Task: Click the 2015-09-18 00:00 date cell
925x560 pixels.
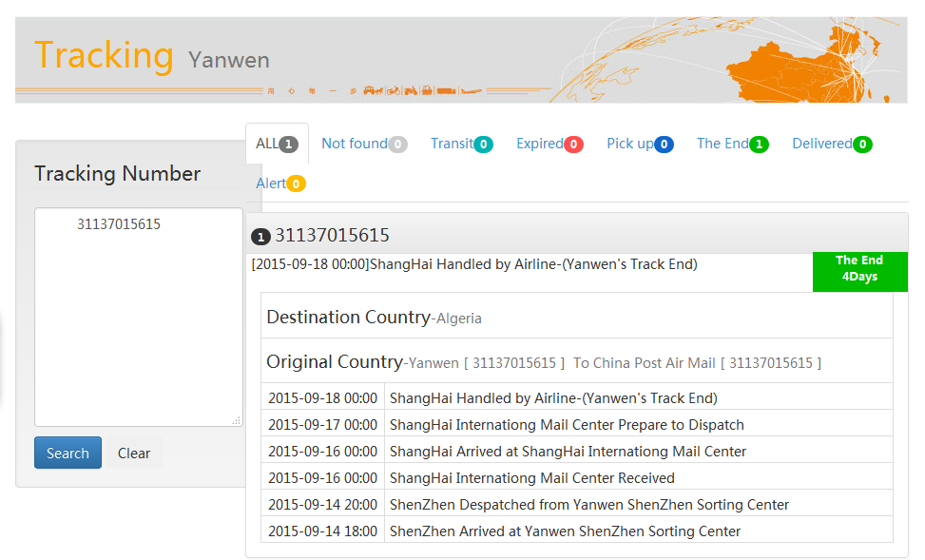Action: pyautogui.click(x=322, y=398)
